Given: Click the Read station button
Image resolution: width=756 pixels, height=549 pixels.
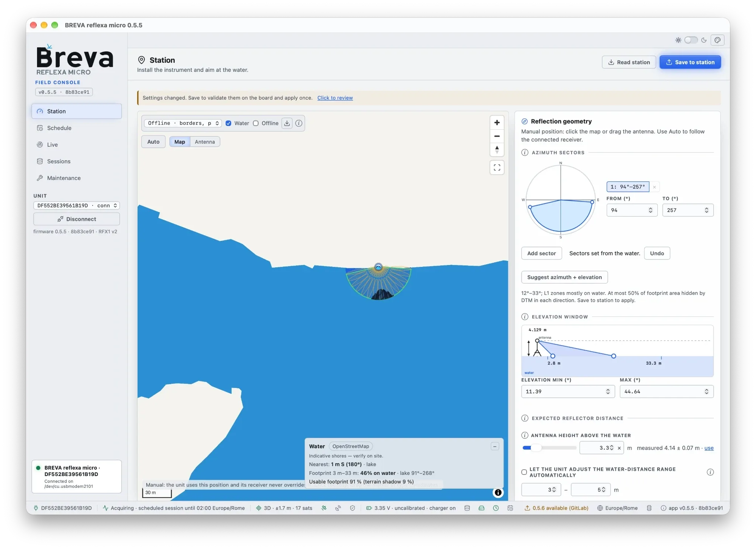Looking at the screenshot, I should click(x=629, y=62).
